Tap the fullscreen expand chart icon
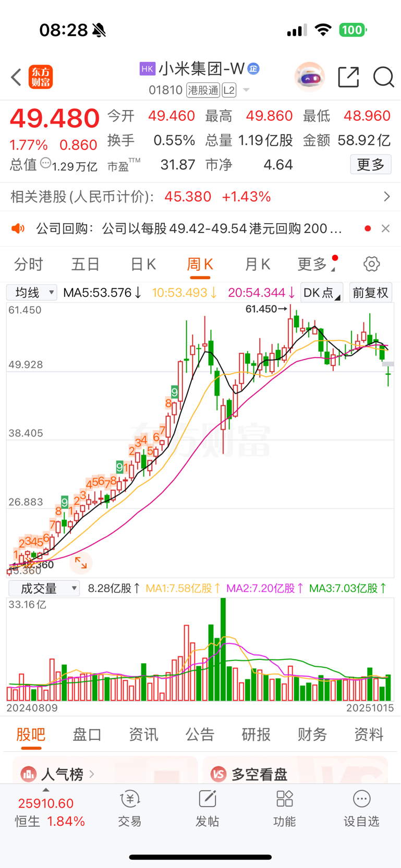 (81, 563)
